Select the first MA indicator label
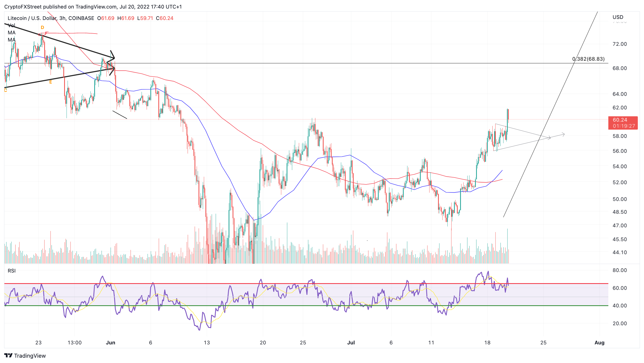Image resolution: width=644 pixels, height=363 pixels. (x=11, y=33)
